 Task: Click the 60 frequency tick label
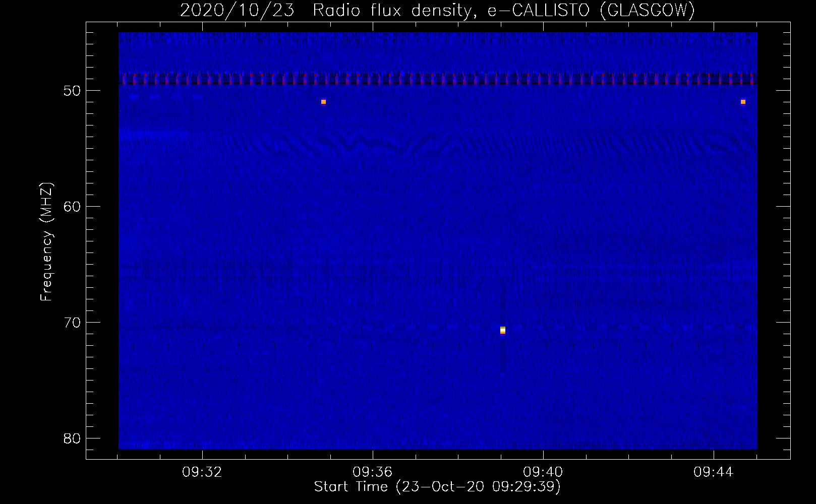coord(73,207)
